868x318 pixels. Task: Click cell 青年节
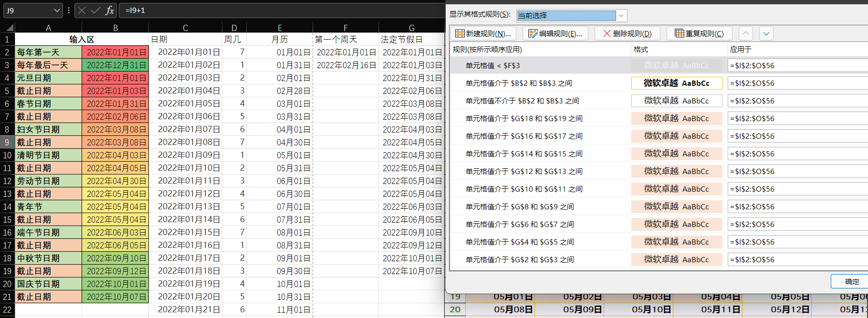(x=48, y=206)
